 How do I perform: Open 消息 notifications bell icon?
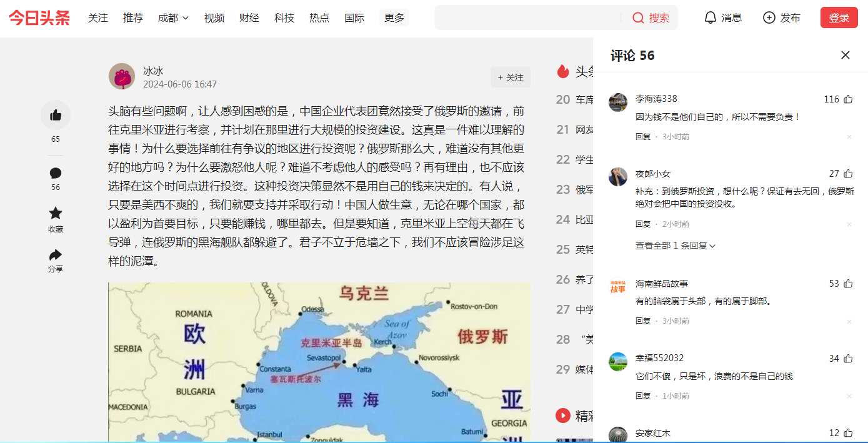[710, 17]
